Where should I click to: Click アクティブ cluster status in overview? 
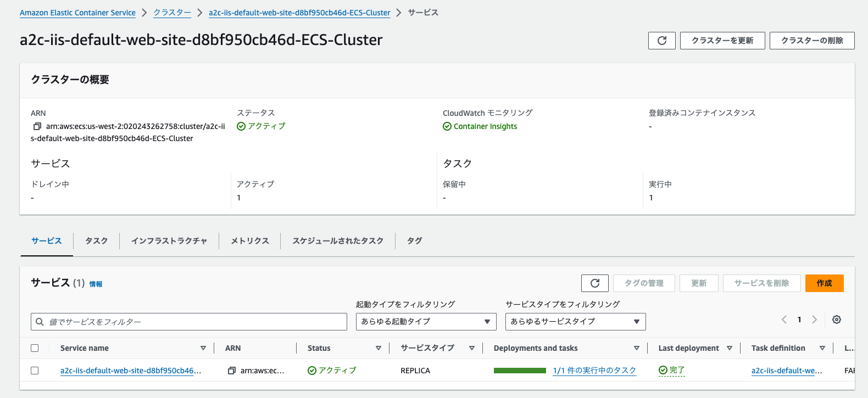261,126
